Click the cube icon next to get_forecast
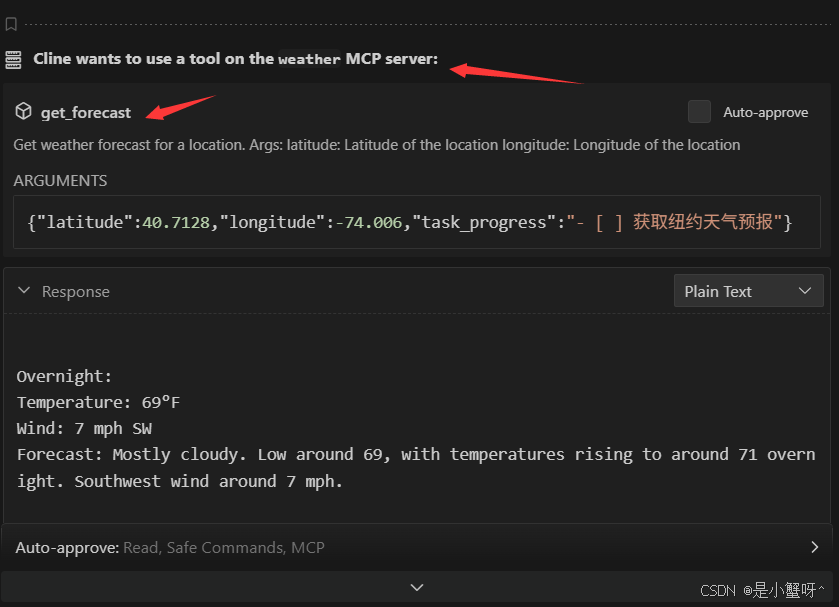Image resolution: width=839 pixels, height=607 pixels. pos(24,111)
